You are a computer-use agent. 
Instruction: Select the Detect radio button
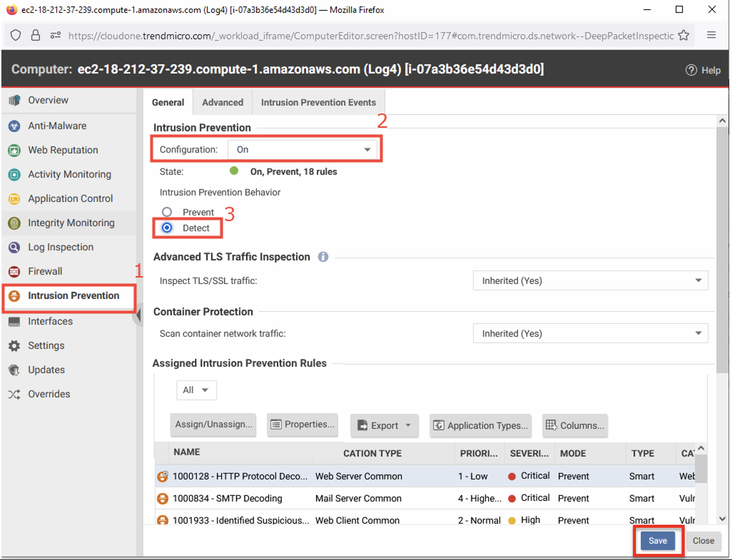[x=167, y=228]
